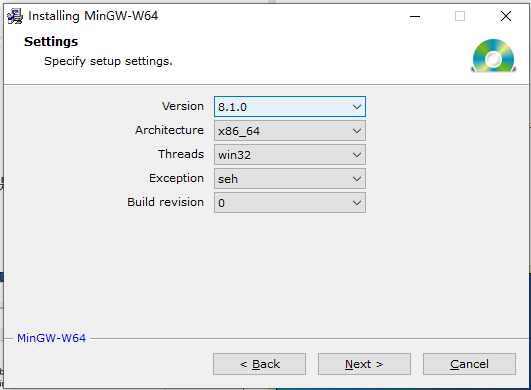This screenshot has width=531, height=390.
Task: Cancel the MinGW-W64 installation
Action: pyautogui.click(x=469, y=364)
